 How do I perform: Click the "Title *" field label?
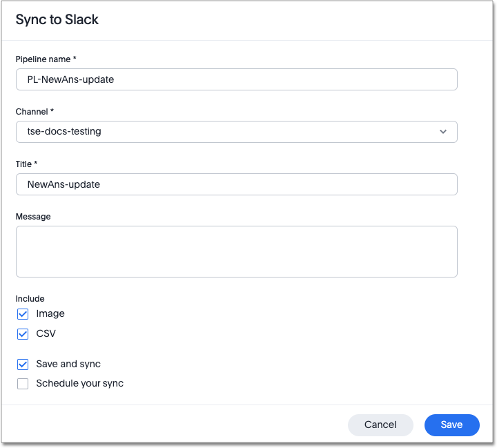pos(26,164)
